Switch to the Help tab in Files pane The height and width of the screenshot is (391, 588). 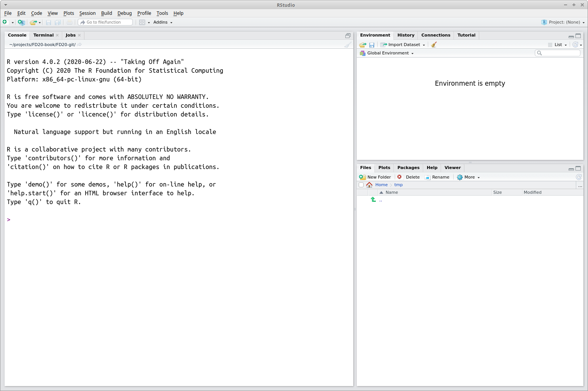[x=432, y=168]
